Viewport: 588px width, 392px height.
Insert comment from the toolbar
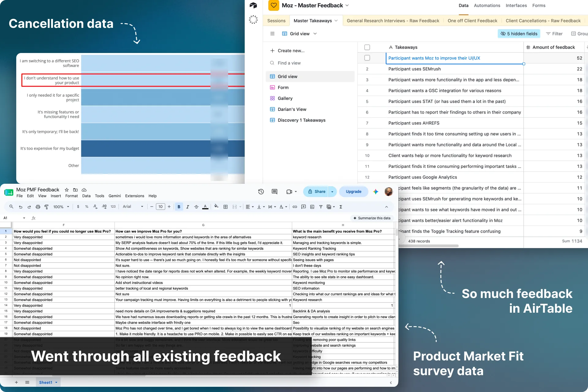tap(303, 207)
